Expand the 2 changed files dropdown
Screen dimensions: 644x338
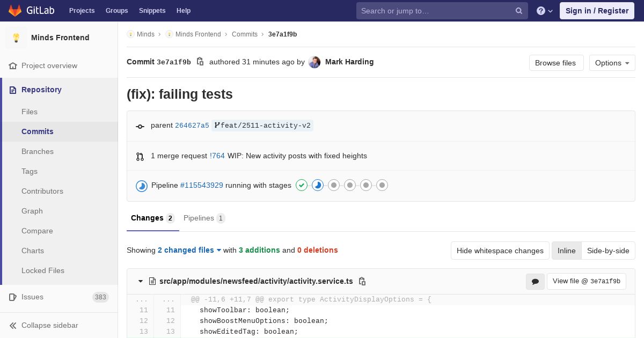[189, 250]
